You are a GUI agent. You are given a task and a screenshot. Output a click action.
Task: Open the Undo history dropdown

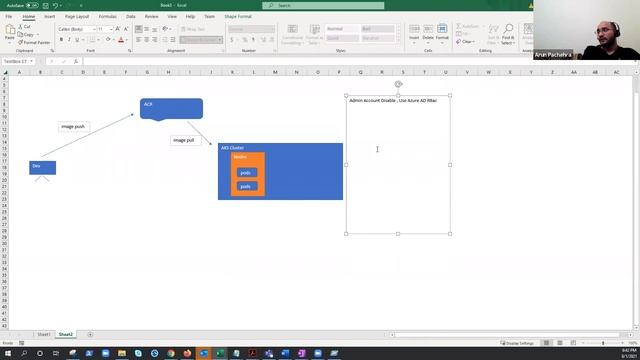(x=61, y=6)
